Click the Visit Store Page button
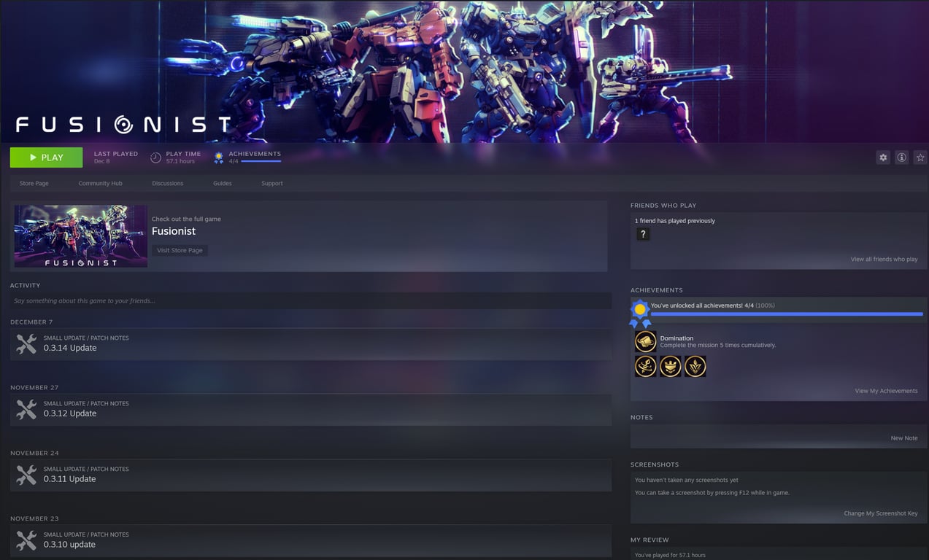Screen dimensions: 929x560 click(x=179, y=249)
